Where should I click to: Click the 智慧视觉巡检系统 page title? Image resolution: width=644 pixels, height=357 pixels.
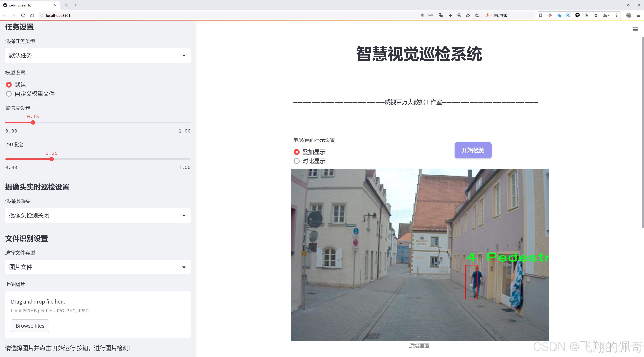(419, 54)
